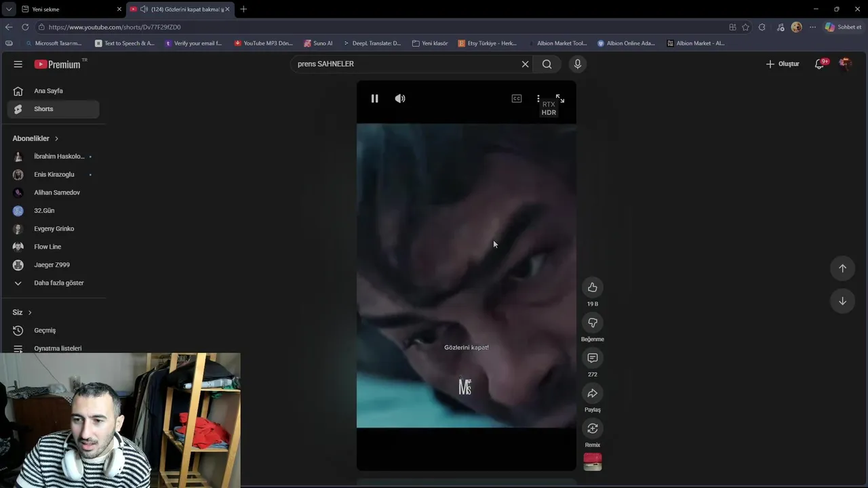Open Evgeny Grinko channel
This screenshot has width=868, height=488.
[x=54, y=228]
